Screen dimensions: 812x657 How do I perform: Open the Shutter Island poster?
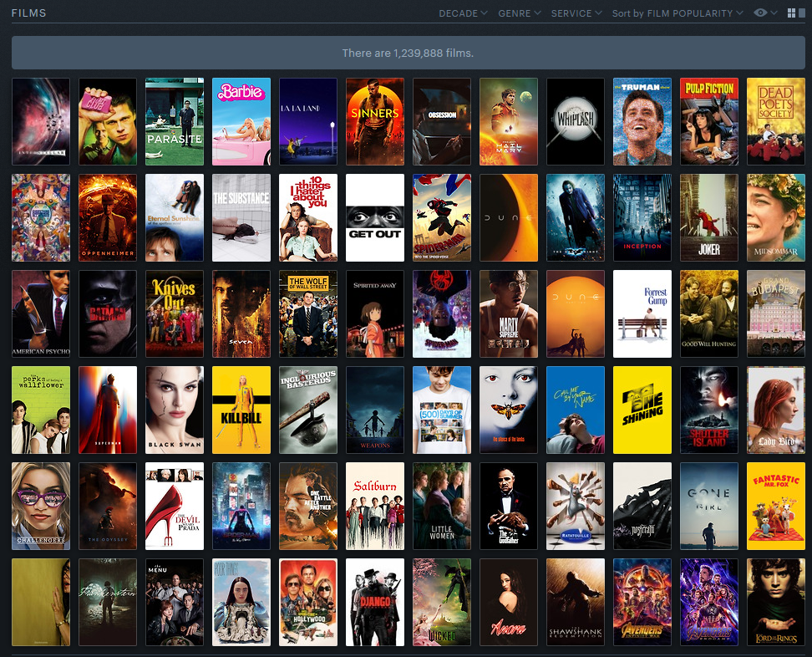coord(709,410)
